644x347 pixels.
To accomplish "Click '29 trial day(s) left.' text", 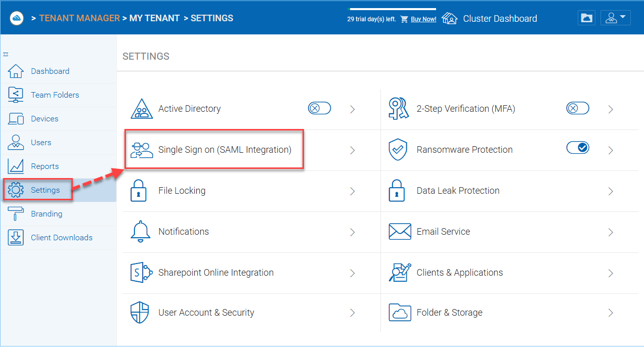I will pos(371,19).
